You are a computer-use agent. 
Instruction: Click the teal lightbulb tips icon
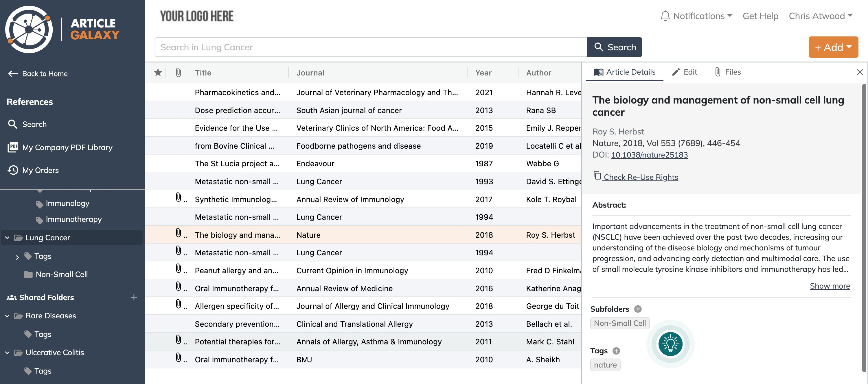(x=670, y=344)
